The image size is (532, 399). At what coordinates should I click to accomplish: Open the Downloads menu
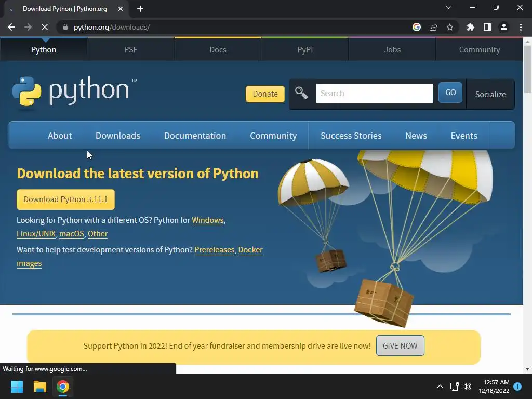[118, 136]
